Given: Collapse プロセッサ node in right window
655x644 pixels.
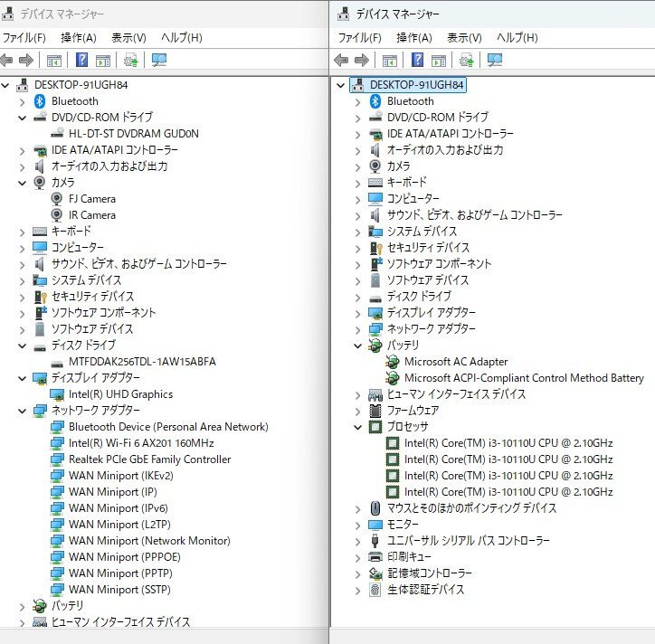Looking at the screenshot, I should (357, 427).
